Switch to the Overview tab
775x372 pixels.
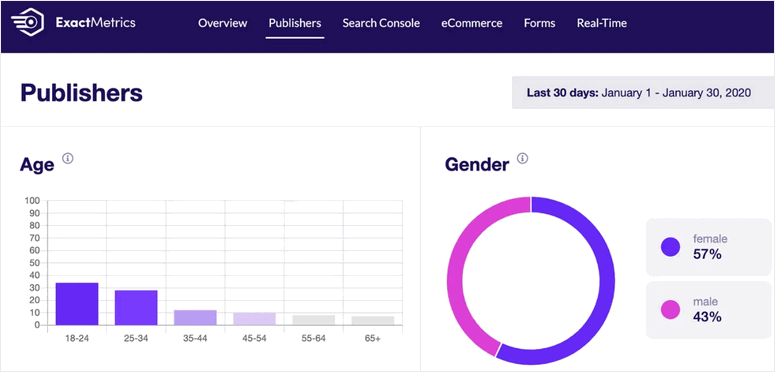[x=222, y=23]
